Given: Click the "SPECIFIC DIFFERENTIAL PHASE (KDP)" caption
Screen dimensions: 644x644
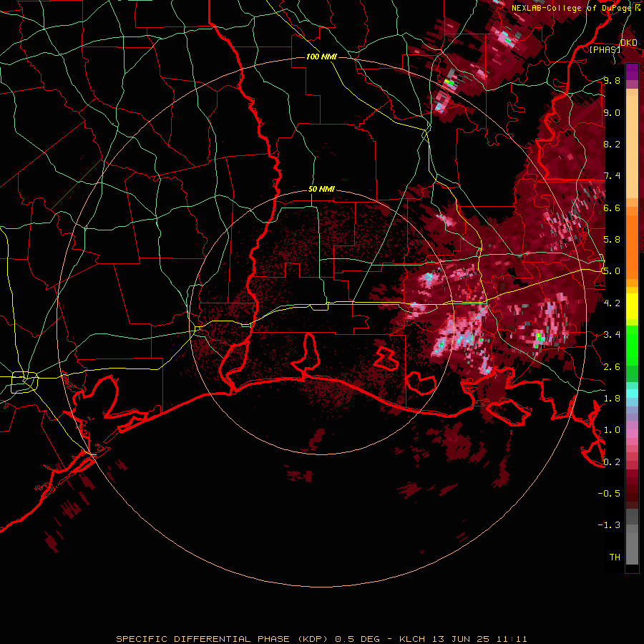Looking at the screenshot, I should tap(222, 639).
